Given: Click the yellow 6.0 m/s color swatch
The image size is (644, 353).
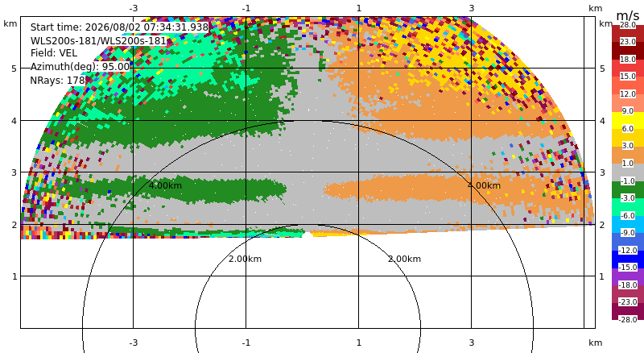Looking at the screenshot, I should pyautogui.click(x=628, y=120).
